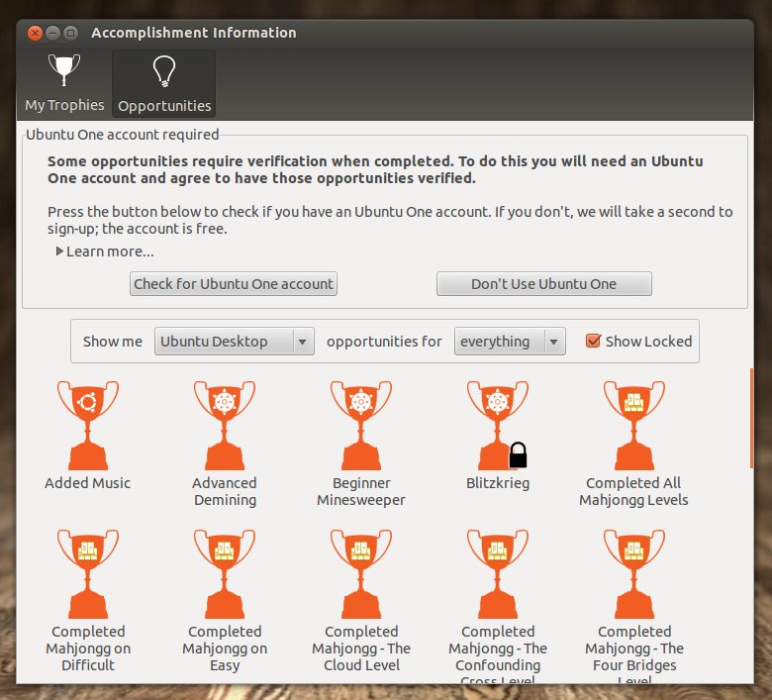The width and height of the screenshot is (772, 700).
Task: Switch to the Opportunities tab
Action: pos(164,83)
